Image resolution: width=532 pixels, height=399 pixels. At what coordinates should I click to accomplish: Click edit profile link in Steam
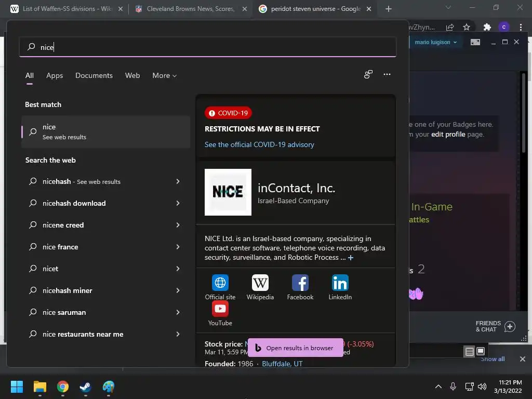tap(448, 135)
